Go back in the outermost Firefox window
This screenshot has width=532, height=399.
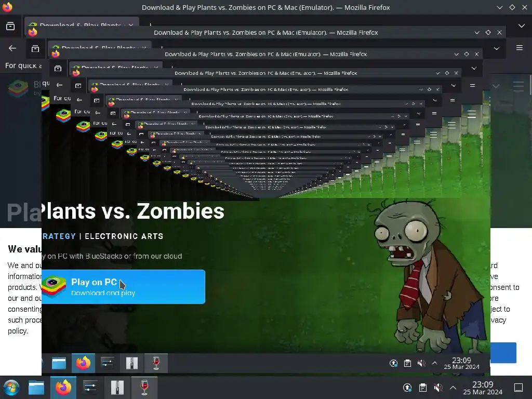tap(12, 48)
